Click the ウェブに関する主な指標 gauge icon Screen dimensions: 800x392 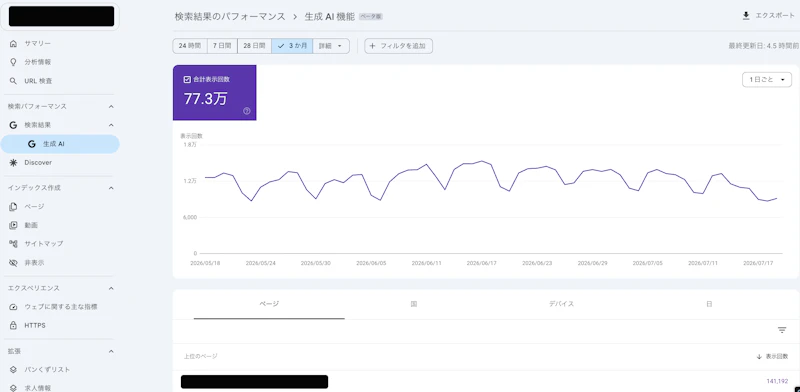click(x=13, y=307)
